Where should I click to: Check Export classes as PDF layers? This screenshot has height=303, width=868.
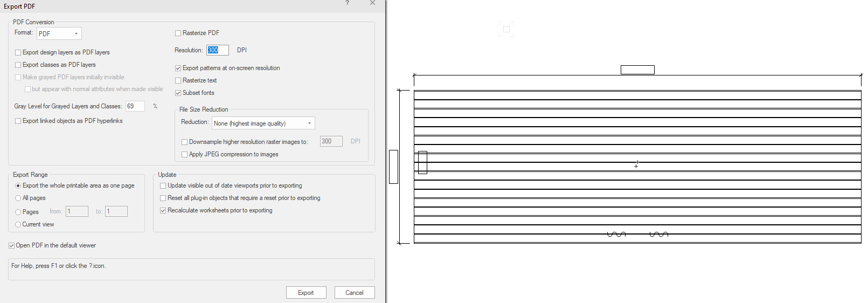[x=18, y=65]
